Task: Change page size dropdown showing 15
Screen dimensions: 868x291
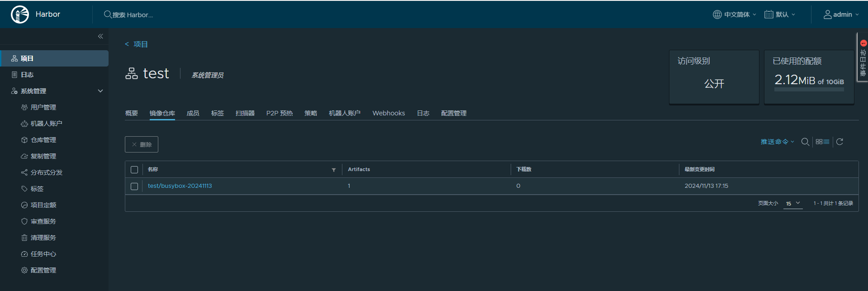Action: 793,204
